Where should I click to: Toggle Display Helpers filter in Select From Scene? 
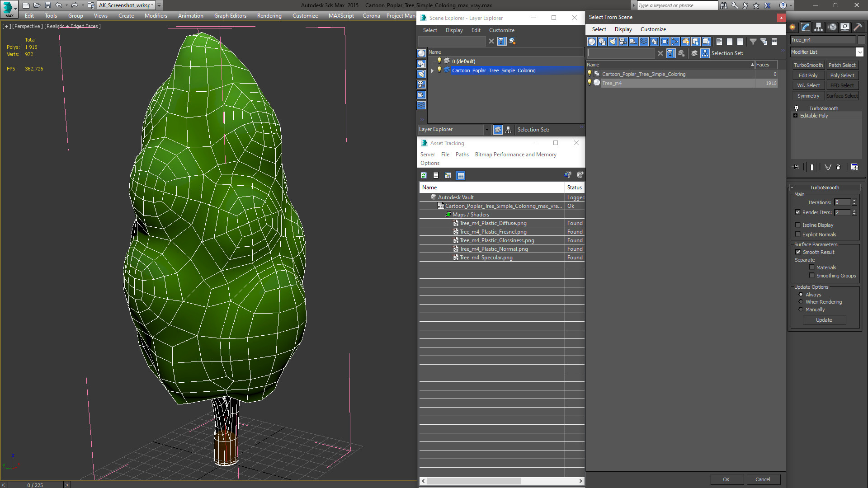[633, 42]
